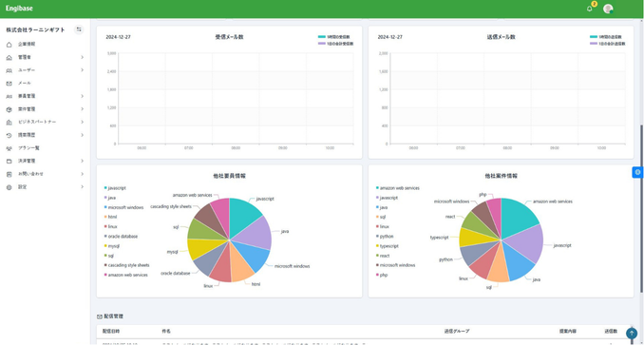Click the 2024-12-27 date in 送信メール数 card

coord(390,37)
